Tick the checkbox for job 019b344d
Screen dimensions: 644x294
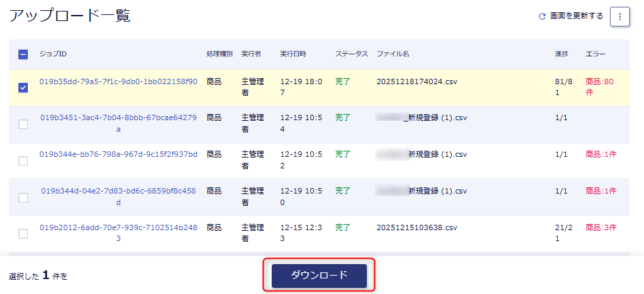click(23, 197)
